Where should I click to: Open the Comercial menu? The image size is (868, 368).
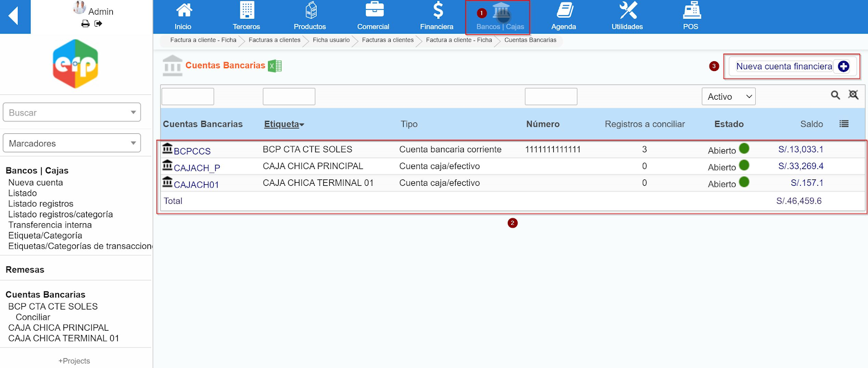(x=373, y=16)
